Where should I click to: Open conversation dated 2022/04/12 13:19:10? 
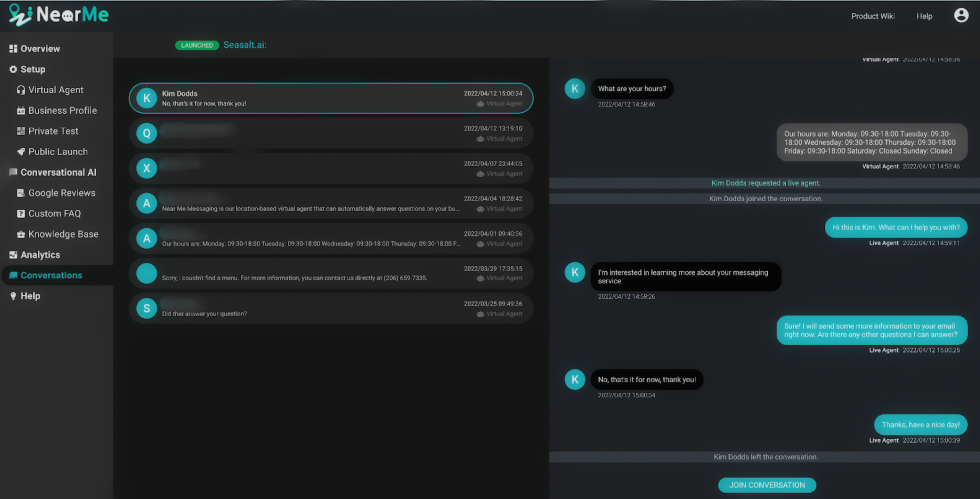point(331,133)
